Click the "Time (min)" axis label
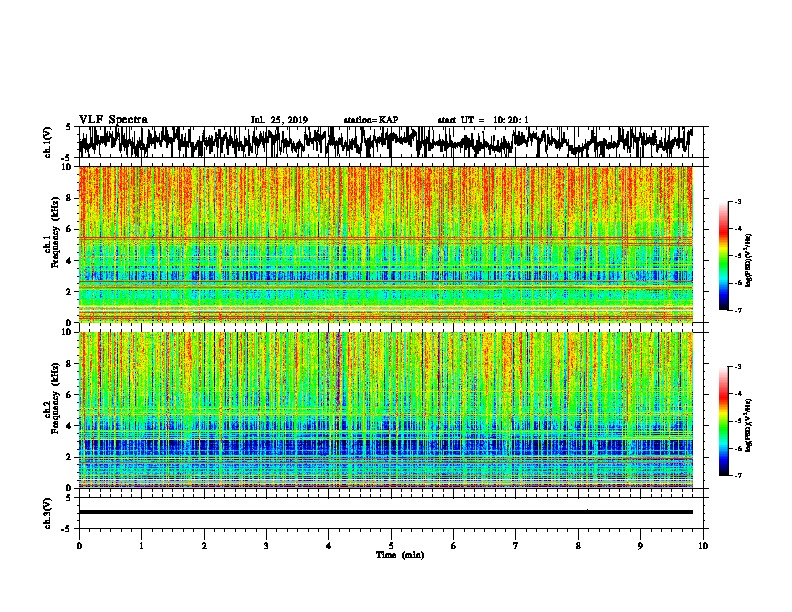The width and height of the screenshot is (792, 612). 400,555
